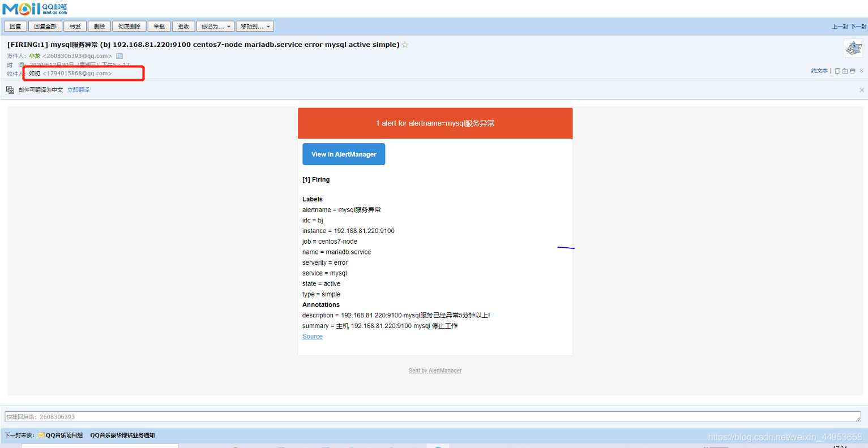Click 'instance = 192.168.81.220:9100' label
Viewport: 868px width, 448px height.
(348, 231)
